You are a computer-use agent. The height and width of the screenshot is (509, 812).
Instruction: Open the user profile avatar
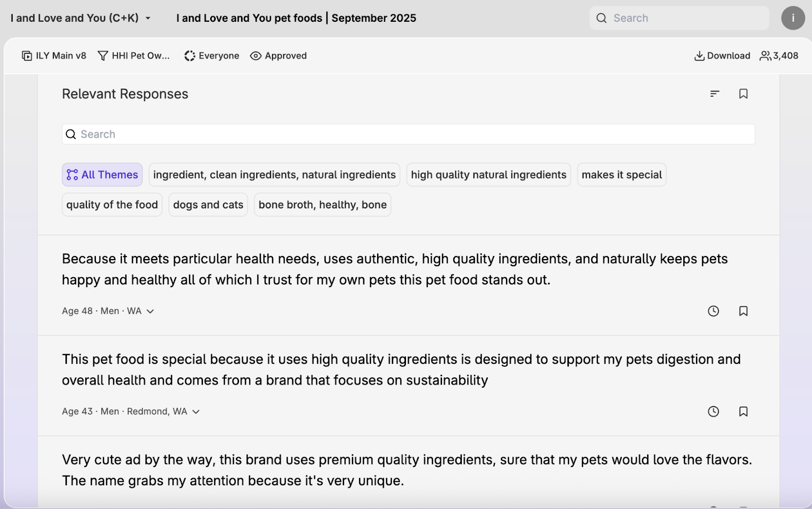pyautogui.click(x=793, y=18)
